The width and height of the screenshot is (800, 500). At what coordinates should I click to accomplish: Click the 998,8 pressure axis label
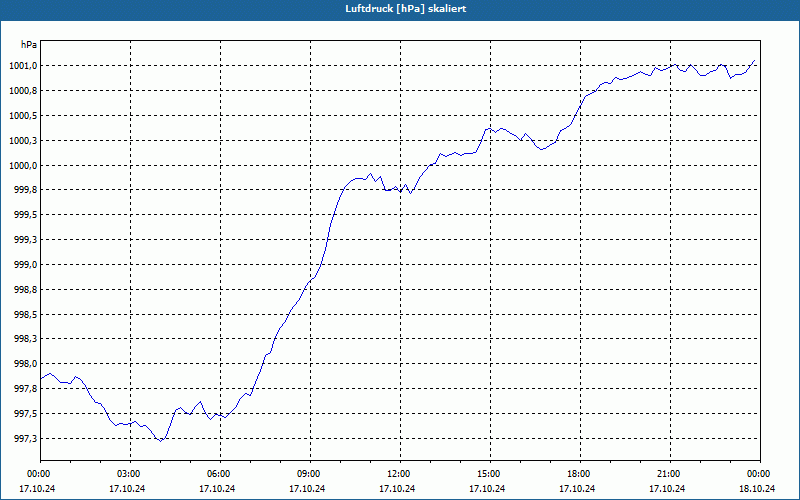(25, 290)
